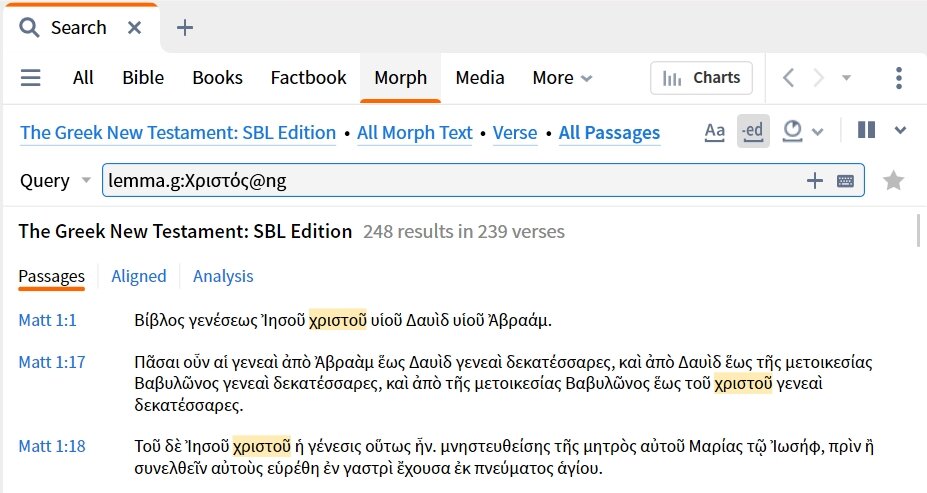
Task: Switch to the All search type
Action: tap(83, 78)
